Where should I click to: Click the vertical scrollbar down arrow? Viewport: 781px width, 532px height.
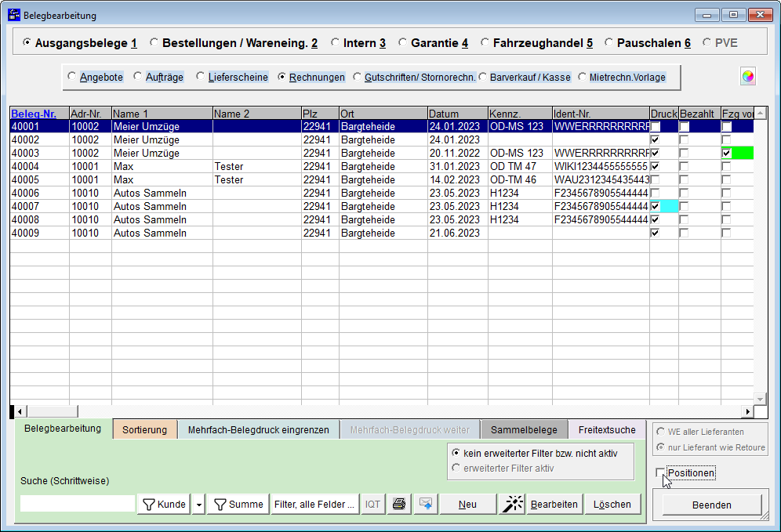[x=760, y=399]
